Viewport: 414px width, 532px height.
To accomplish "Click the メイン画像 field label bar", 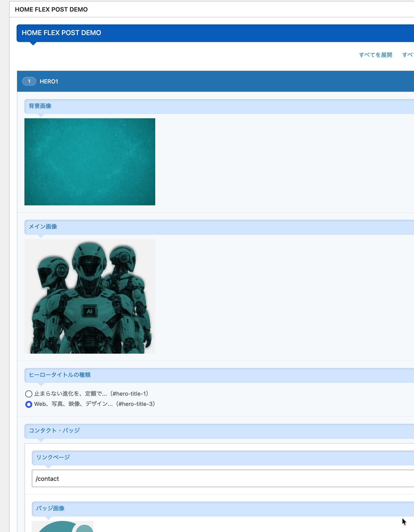I will pyautogui.click(x=219, y=227).
